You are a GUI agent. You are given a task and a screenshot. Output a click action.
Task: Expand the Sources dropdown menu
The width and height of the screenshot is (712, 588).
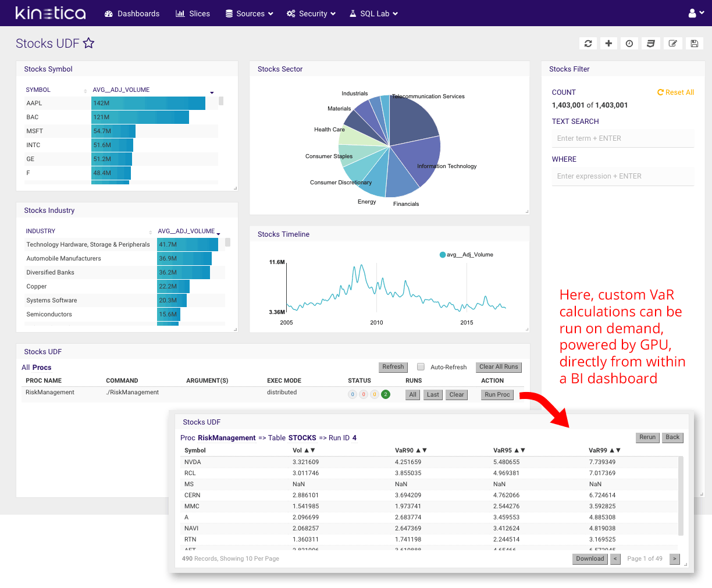click(249, 13)
